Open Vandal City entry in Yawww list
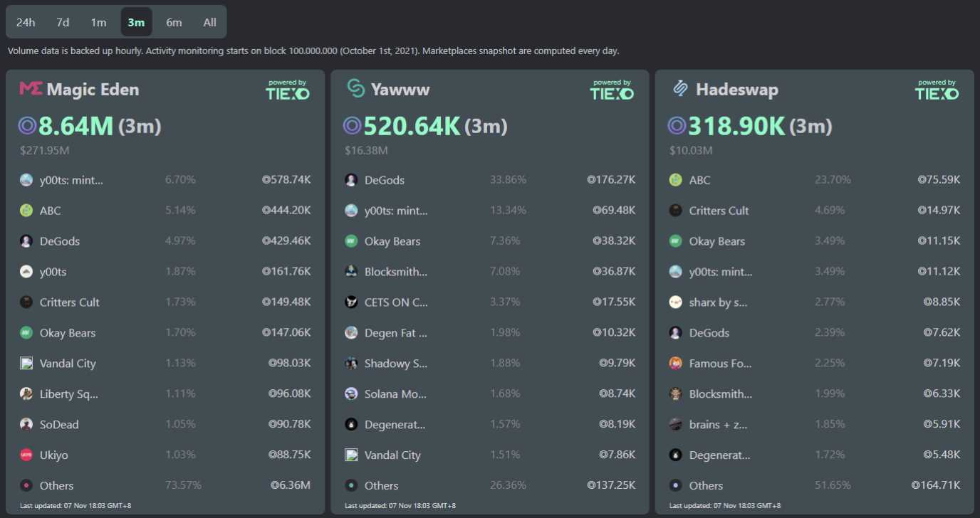The width and height of the screenshot is (980, 518). click(392, 455)
